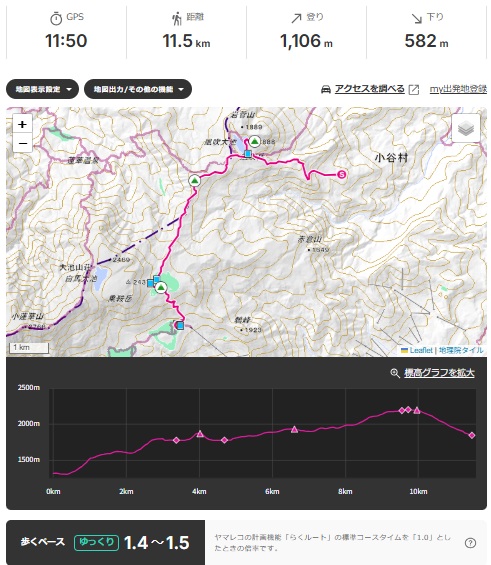Expand the 地図出力/その他の機能 dropdown

point(138,89)
